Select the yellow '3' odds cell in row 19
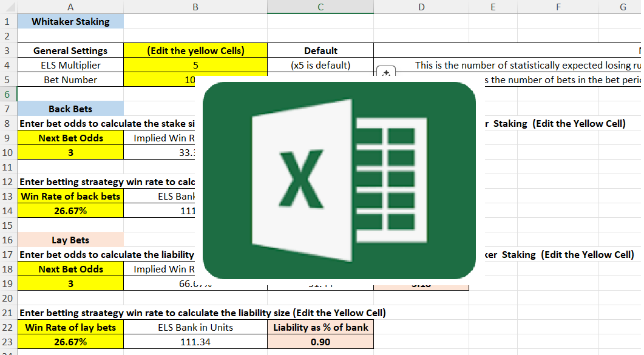The width and height of the screenshot is (644, 355). 70,283
